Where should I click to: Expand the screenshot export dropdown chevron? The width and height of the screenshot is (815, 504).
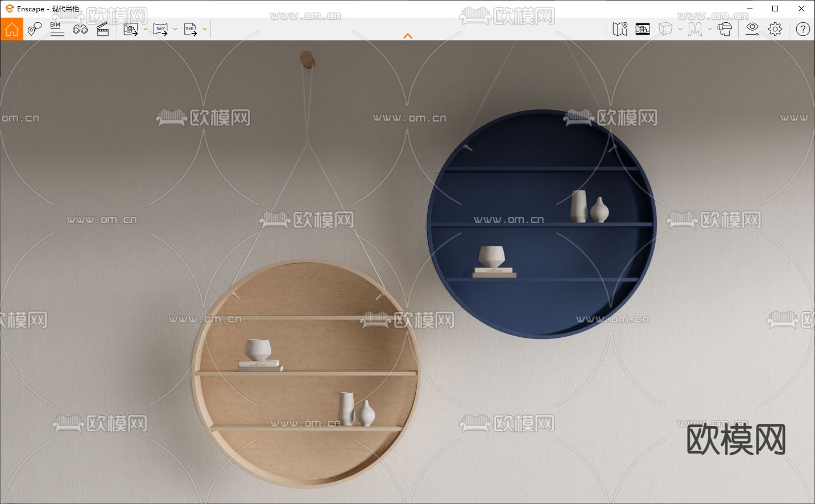(146, 29)
